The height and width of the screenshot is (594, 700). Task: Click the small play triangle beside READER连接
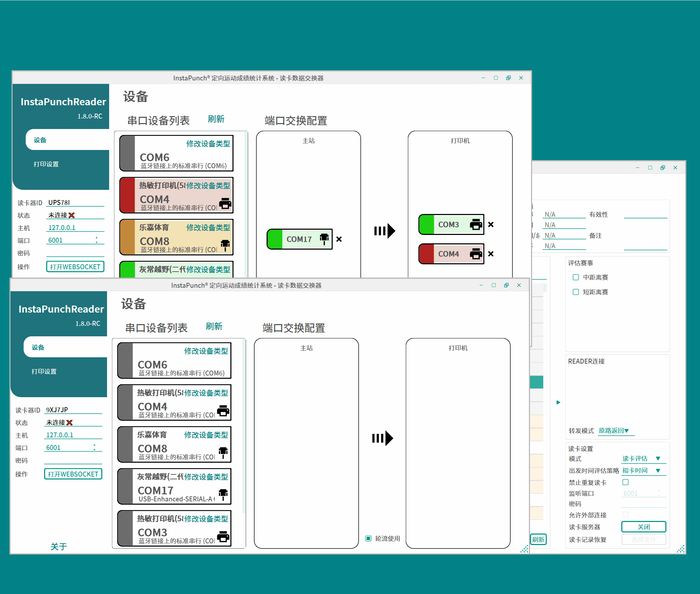pos(558,402)
